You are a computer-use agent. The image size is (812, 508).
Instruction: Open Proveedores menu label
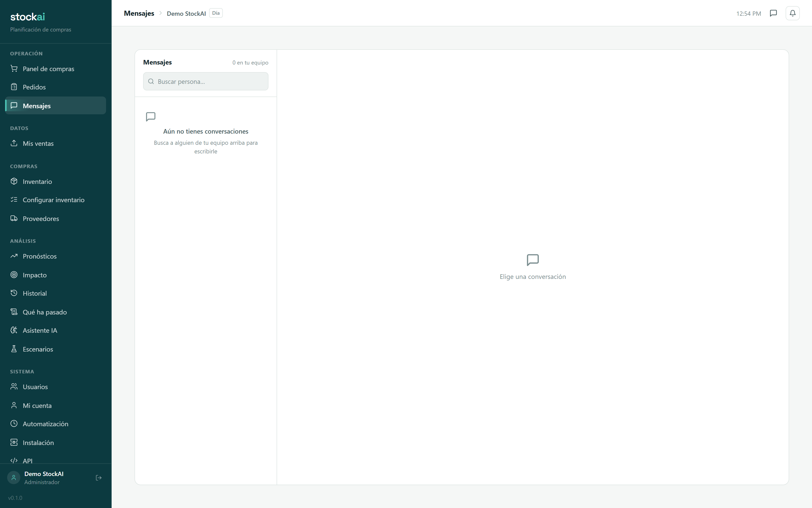41,218
